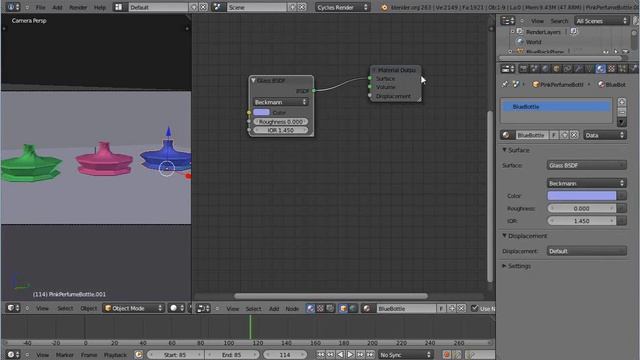
Task: Click the Roughness 0.000 field in properties
Action: (x=582, y=209)
